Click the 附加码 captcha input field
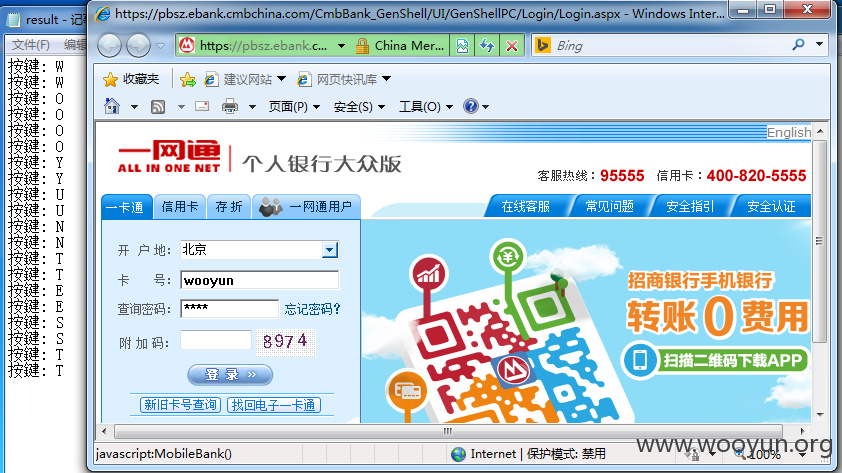The image size is (842, 473). (215, 340)
